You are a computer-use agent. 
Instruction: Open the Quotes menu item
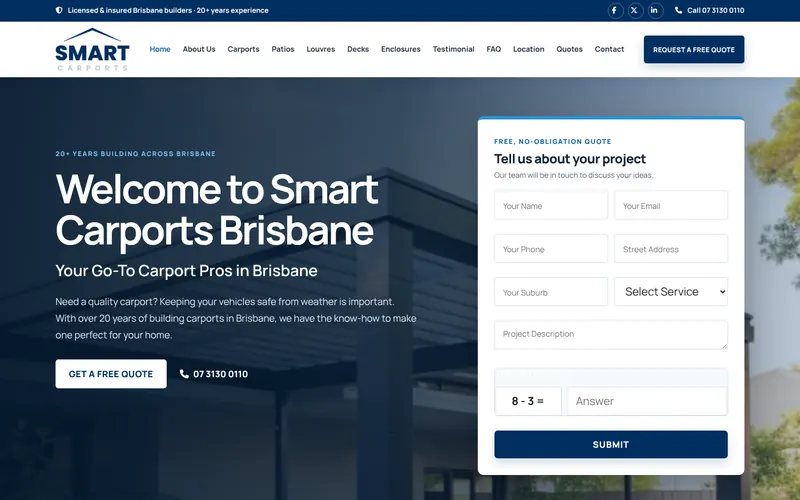[x=569, y=49]
